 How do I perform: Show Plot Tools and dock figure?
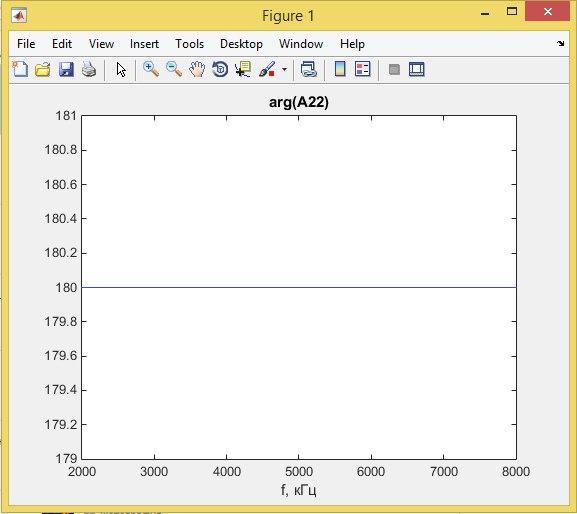point(417,69)
